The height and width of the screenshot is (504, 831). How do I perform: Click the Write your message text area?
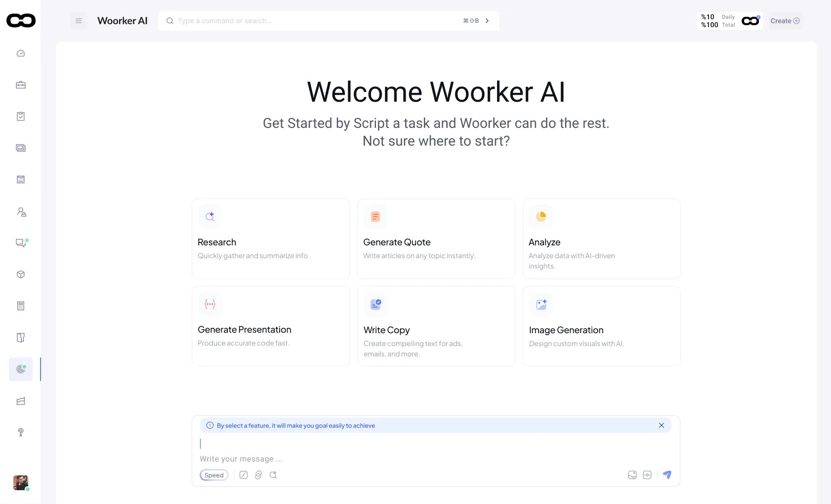point(436,451)
